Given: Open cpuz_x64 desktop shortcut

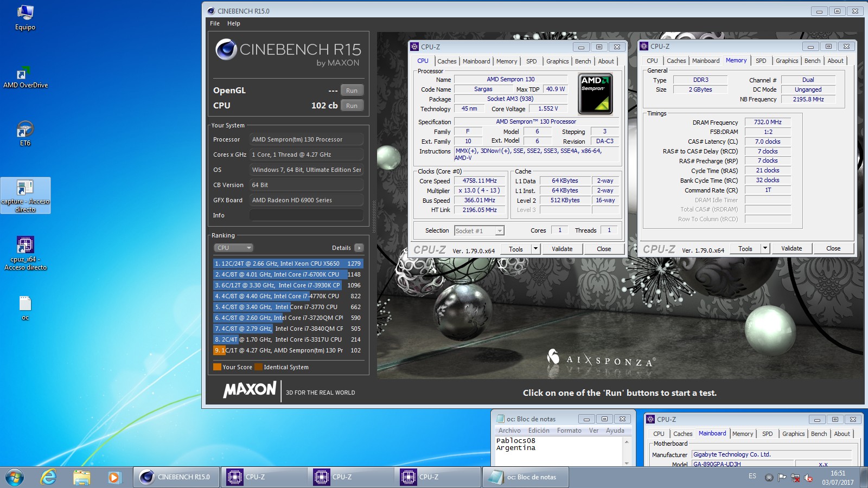Looking at the screenshot, I should [25, 253].
